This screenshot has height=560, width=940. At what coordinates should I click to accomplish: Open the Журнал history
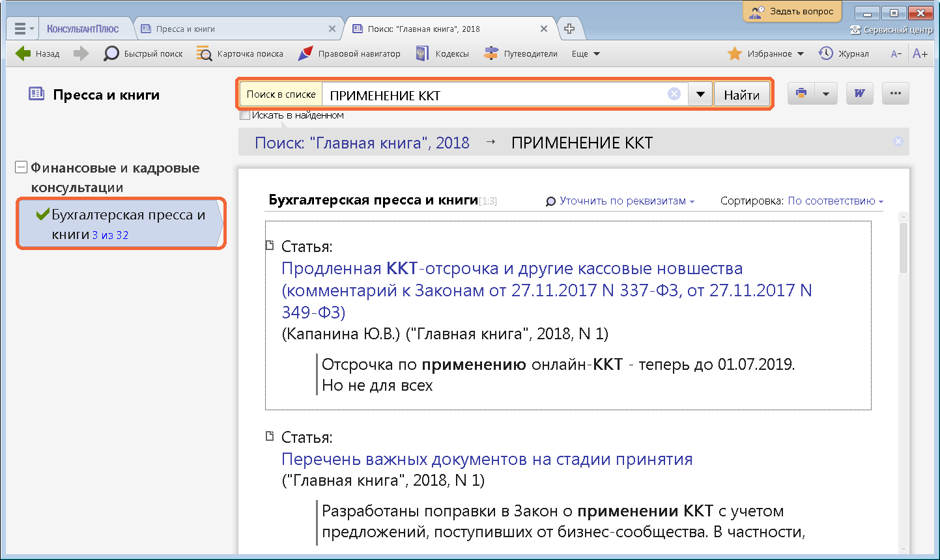pos(844,54)
